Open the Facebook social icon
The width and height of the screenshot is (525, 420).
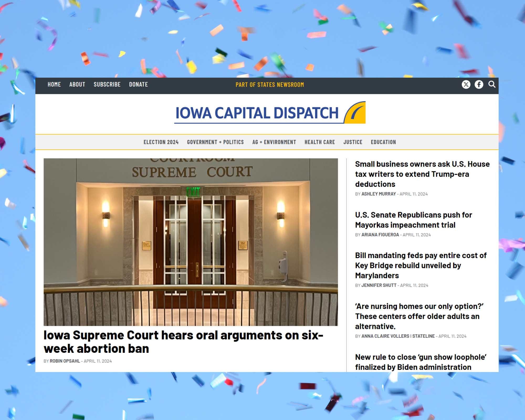(479, 85)
